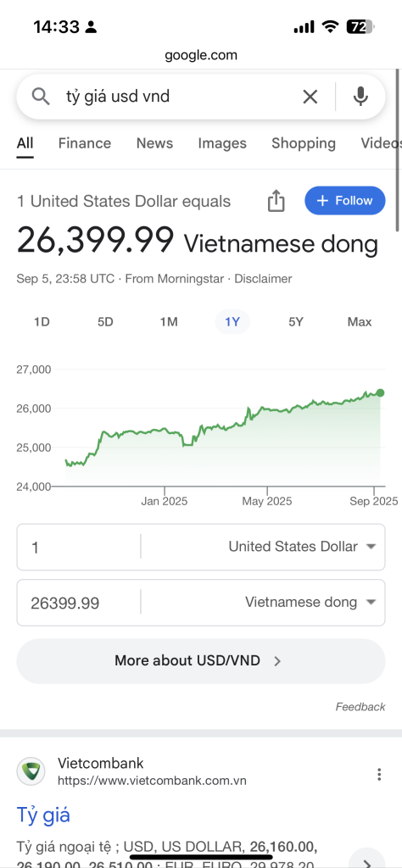Select the Max chart range
The width and height of the screenshot is (402, 868).
point(360,321)
